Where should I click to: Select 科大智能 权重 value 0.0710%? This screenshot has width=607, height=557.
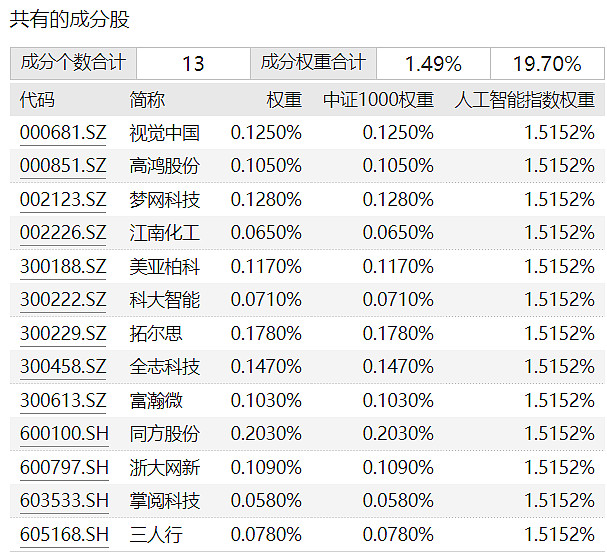pos(266,300)
